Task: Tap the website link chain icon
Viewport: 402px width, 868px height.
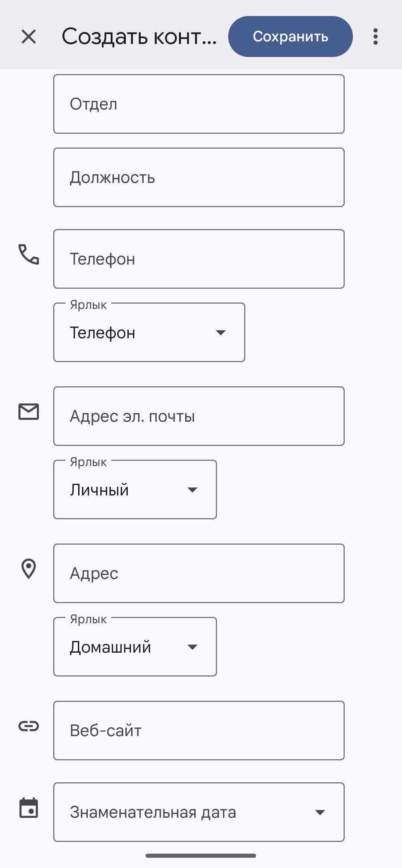Action: (x=29, y=726)
